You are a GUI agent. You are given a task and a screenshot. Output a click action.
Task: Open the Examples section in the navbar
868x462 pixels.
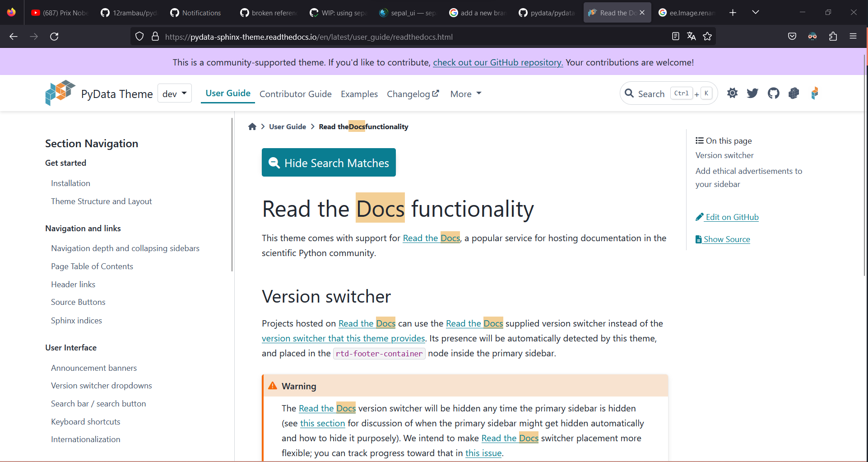pos(359,93)
